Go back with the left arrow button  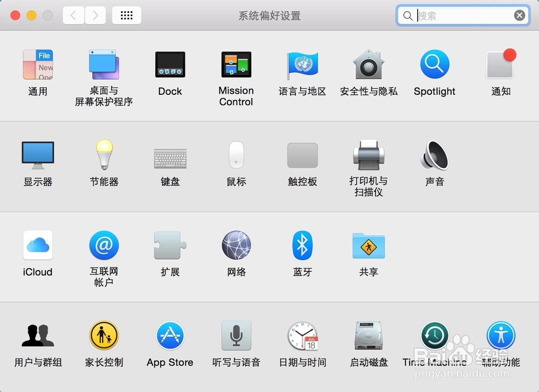click(x=73, y=15)
